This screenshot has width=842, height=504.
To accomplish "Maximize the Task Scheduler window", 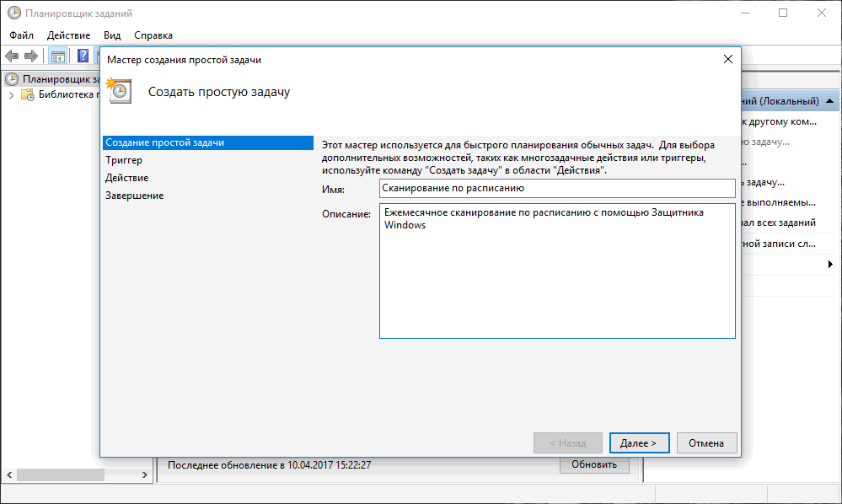I will (783, 13).
